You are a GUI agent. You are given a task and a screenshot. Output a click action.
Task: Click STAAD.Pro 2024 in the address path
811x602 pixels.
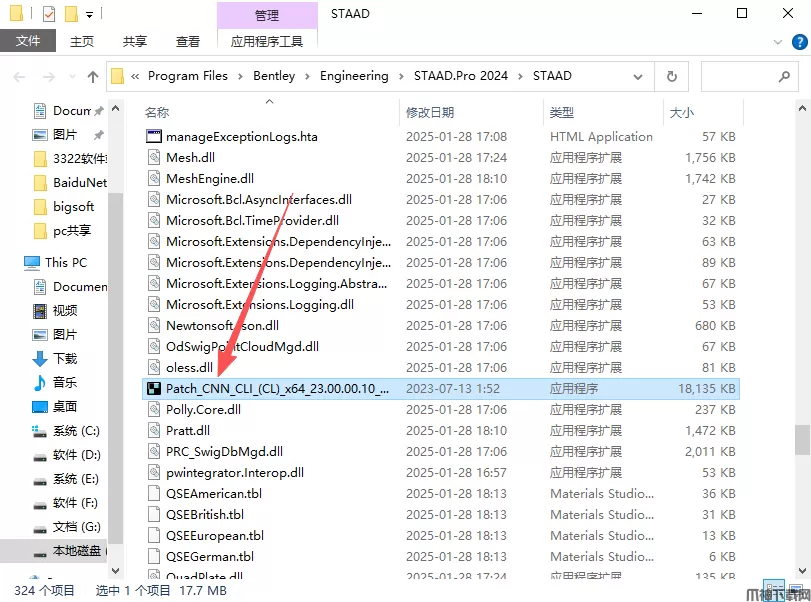[x=461, y=76]
